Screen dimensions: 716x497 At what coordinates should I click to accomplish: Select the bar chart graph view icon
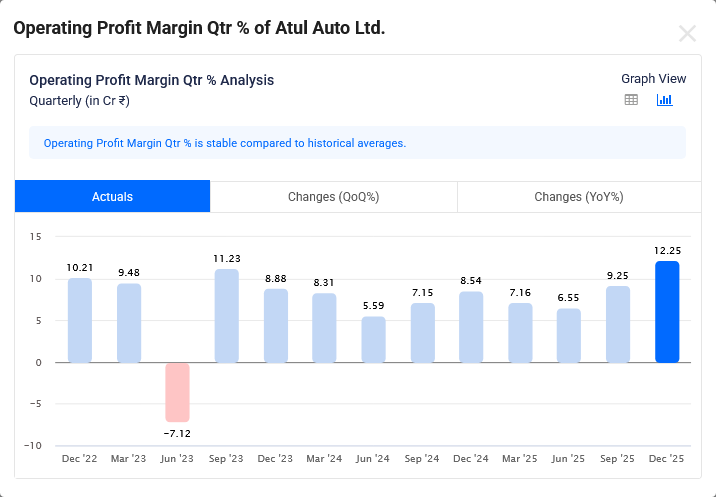coord(664,100)
